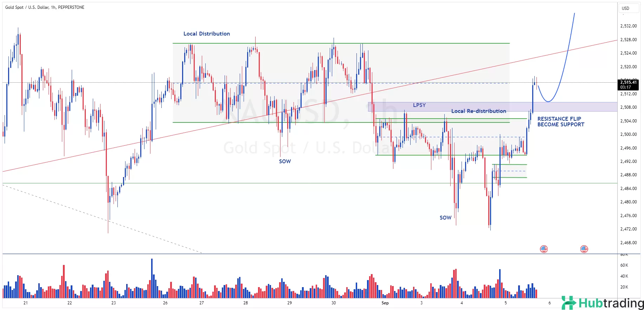
Task: Click the Hubtrading logo
Action: click(x=603, y=303)
